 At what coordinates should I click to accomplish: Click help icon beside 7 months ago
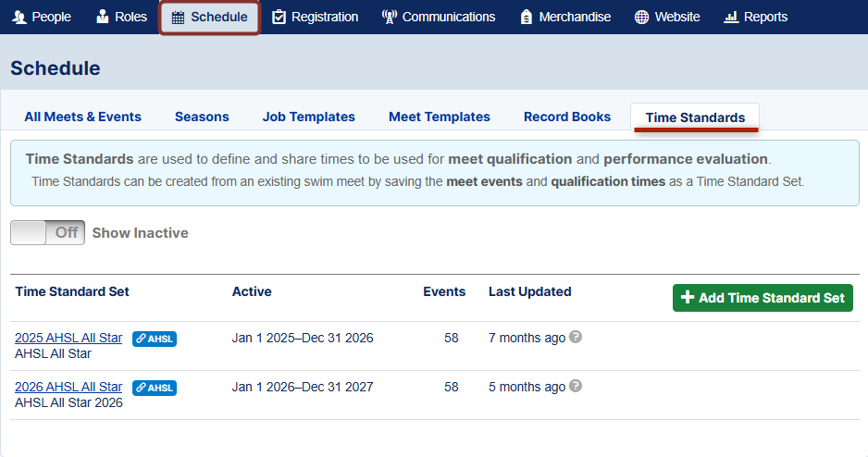point(576,337)
